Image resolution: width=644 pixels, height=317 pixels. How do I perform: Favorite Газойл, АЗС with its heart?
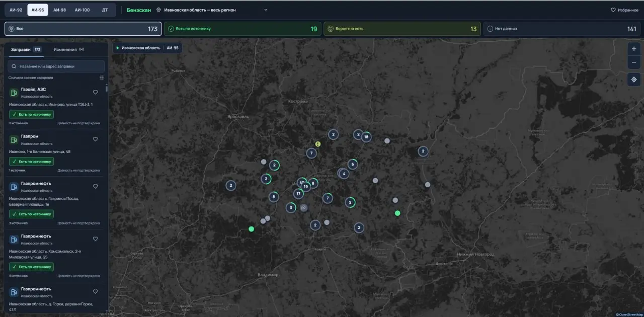(x=96, y=92)
